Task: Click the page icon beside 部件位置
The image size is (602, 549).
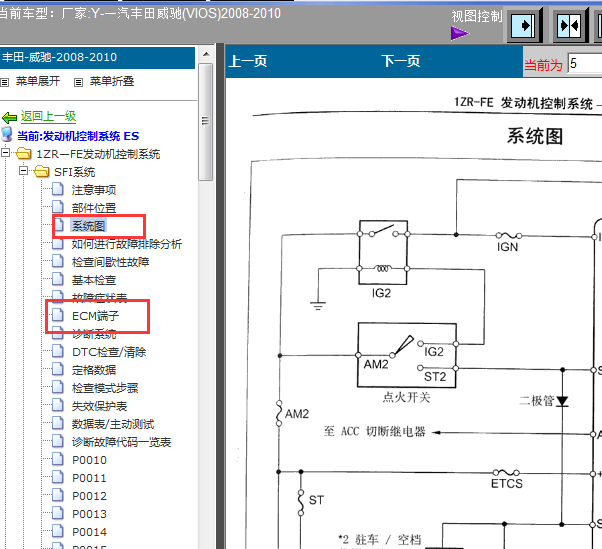Action: (x=58, y=207)
